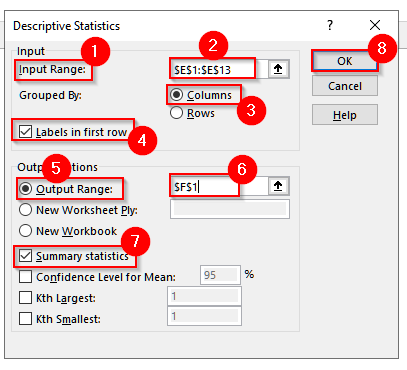This screenshot has width=407, height=370.
Task: Enable the Kth Smallest checkbox
Action: [x=26, y=319]
